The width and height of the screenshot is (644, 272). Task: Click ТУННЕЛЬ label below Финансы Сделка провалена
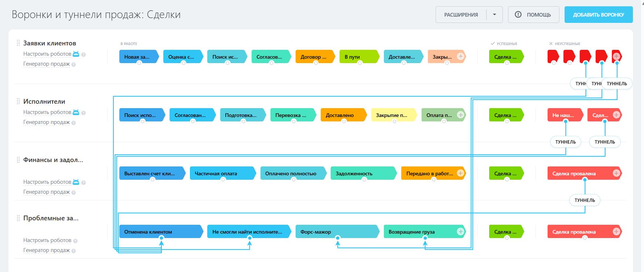585,200
